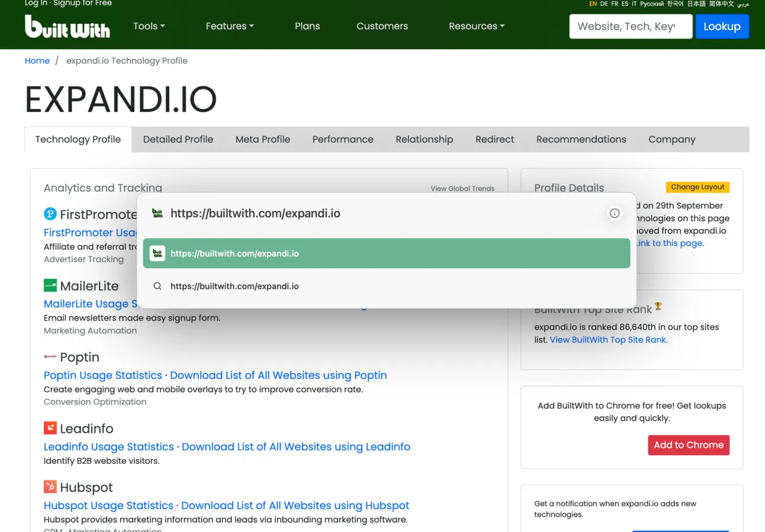Open the Features dropdown menu
Viewport: 765px width, 532px height.
[x=230, y=26]
